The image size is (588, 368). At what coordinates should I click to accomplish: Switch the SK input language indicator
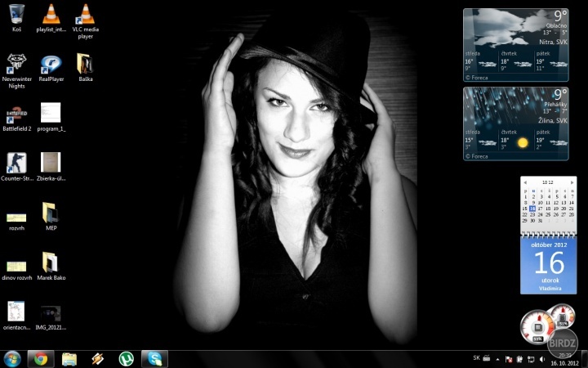pyautogui.click(x=477, y=358)
